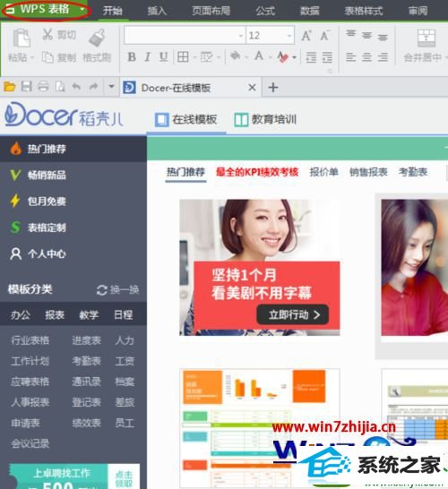Align cell content to vertical middle
The width and height of the screenshot is (448, 489).
(x=366, y=36)
